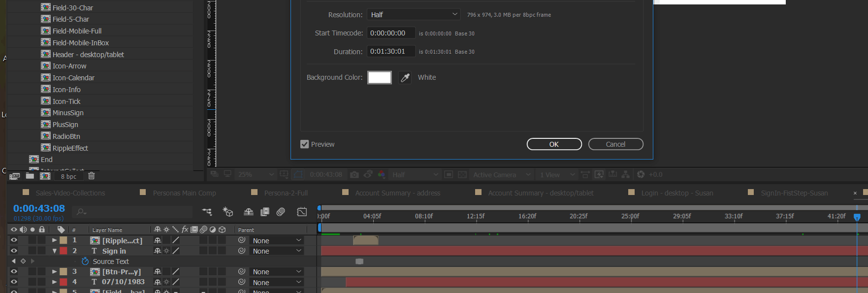Viewport: 868px width, 293px height.
Task: Go to previous Source Text keyframe arrow
Action: pyautogui.click(x=14, y=261)
